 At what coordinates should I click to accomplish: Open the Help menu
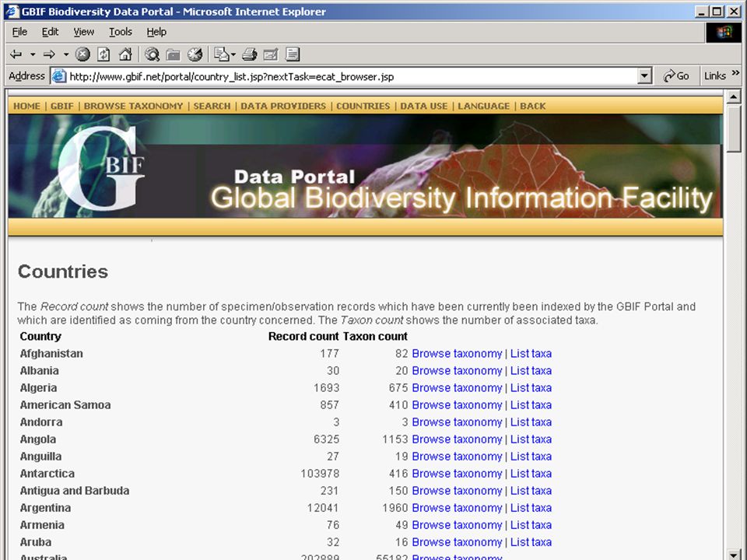[156, 32]
